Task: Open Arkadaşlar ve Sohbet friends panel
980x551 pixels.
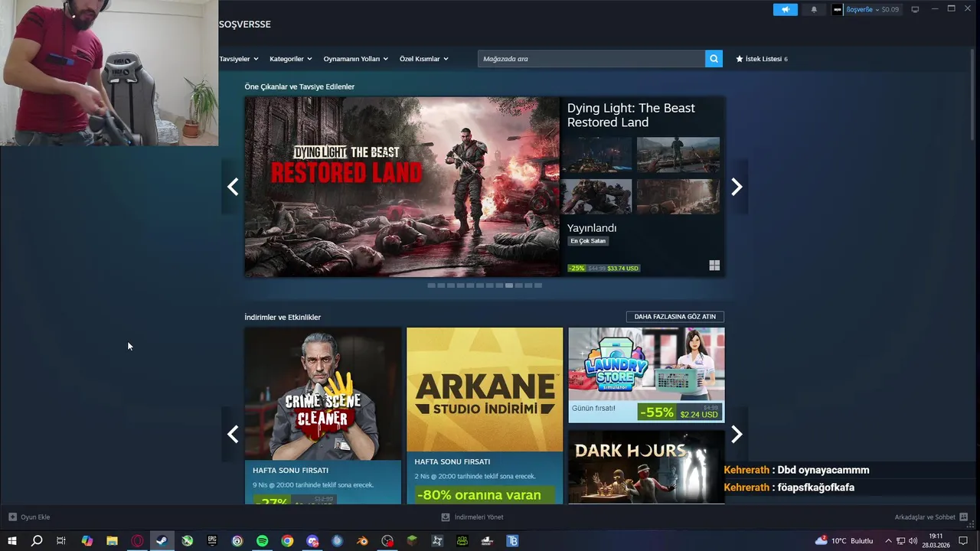Action: coord(931,517)
